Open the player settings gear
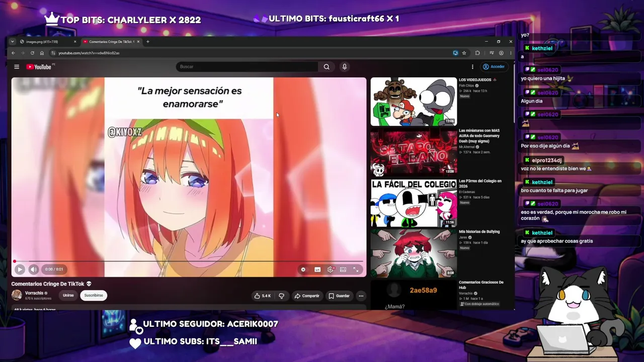The image size is (644, 362). tap(331, 269)
